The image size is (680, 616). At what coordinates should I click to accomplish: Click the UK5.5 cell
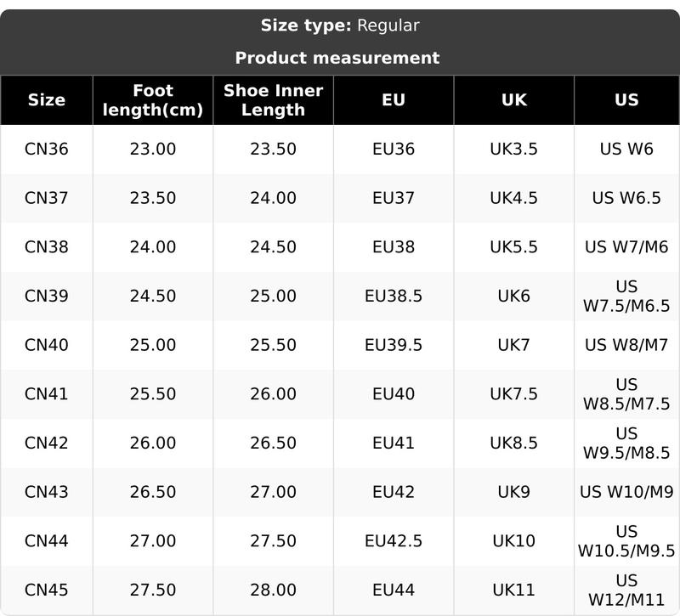pos(513,247)
